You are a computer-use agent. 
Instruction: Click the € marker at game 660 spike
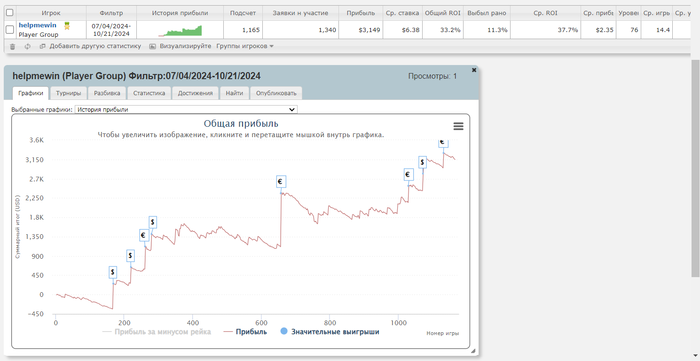281,182
